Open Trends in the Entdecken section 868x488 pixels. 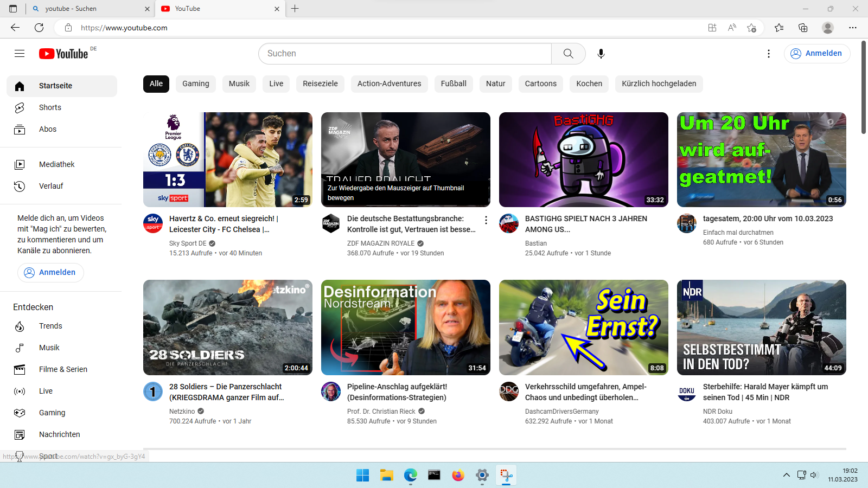pyautogui.click(x=62, y=326)
